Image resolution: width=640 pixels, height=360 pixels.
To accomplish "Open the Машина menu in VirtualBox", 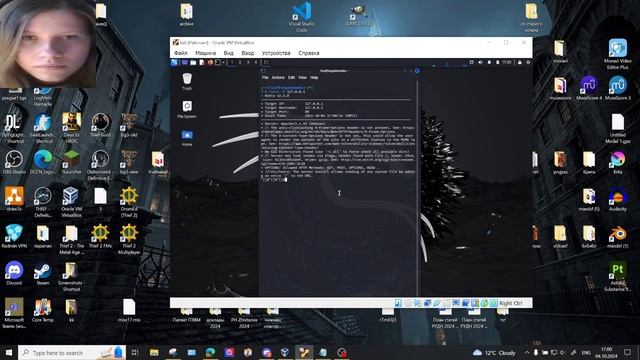I will 205,53.
